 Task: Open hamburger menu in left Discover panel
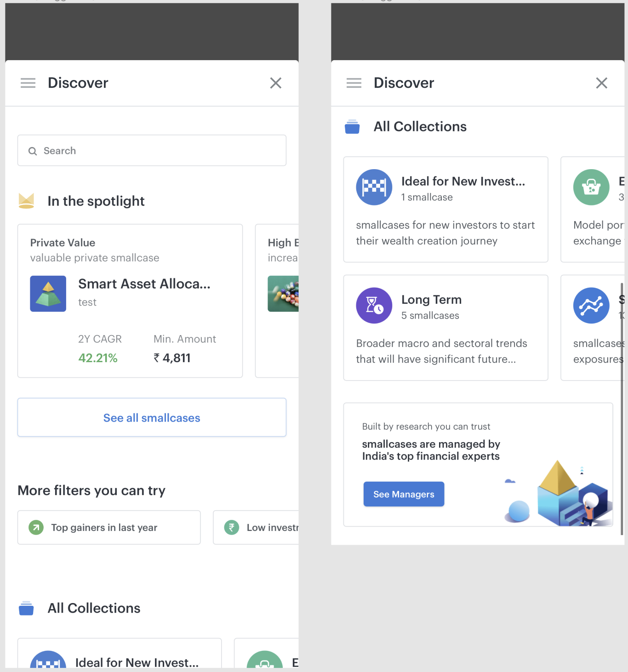tap(28, 83)
